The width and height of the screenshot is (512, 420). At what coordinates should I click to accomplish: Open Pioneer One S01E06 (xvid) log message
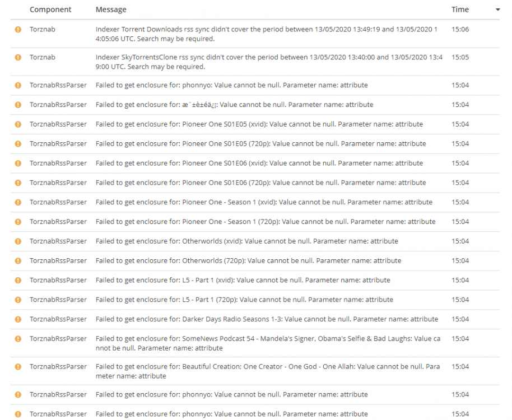[x=259, y=163]
